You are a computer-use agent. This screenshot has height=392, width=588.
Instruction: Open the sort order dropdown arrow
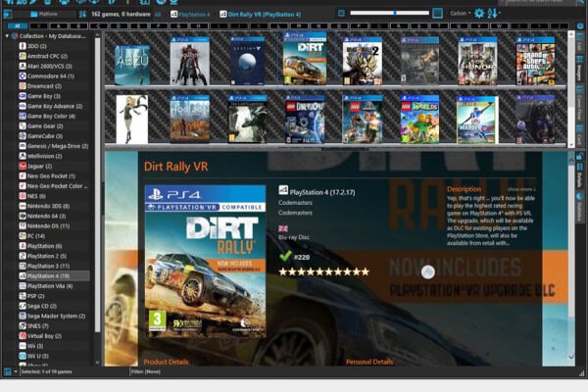tap(499, 14)
